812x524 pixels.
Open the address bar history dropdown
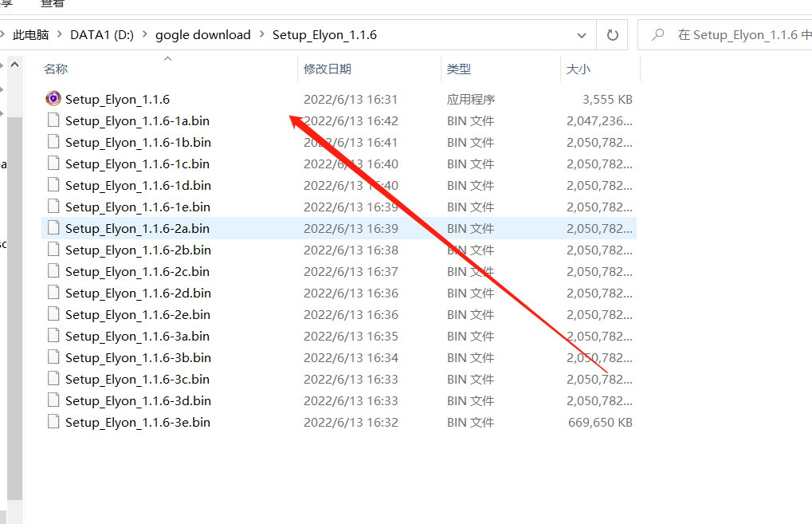pyautogui.click(x=582, y=35)
